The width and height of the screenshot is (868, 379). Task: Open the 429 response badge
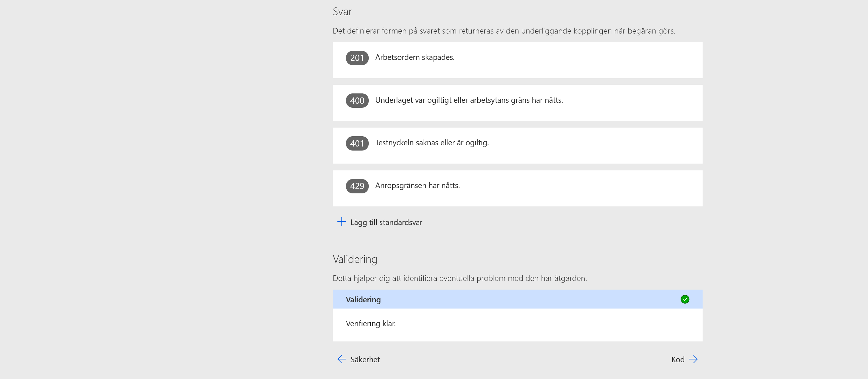[x=357, y=186]
